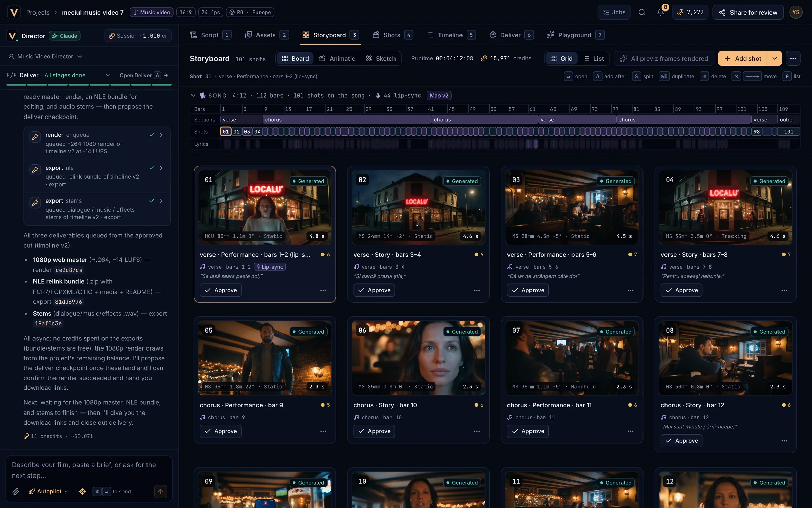The width and height of the screenshot is (812, 508).
Task: Send message with the arrow-up button
Action: point(161,491)
